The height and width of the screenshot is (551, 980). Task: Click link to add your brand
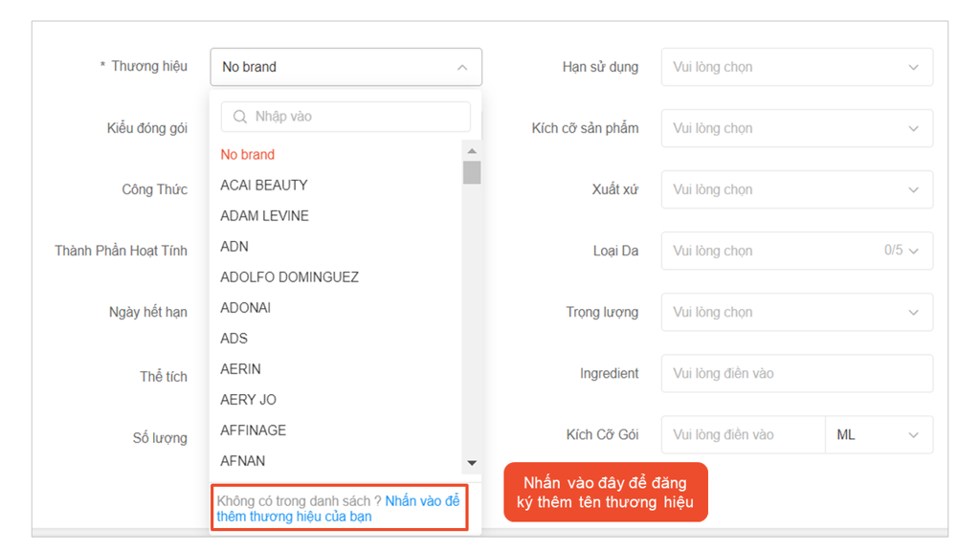click(421, 501)
